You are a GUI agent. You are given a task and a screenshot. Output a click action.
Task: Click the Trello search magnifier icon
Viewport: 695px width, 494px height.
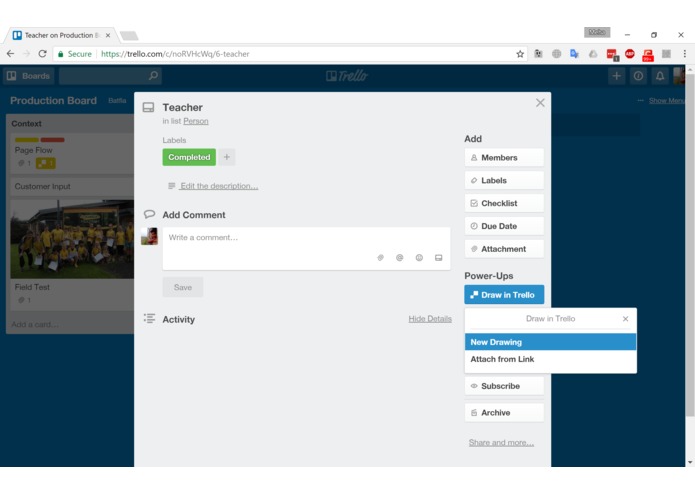[x=153, y=76]
